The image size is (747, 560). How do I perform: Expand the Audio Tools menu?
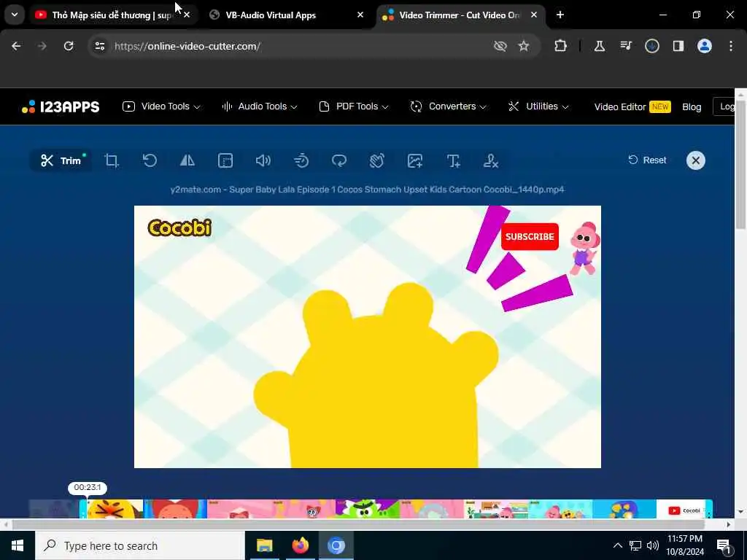tap(260, 106)
